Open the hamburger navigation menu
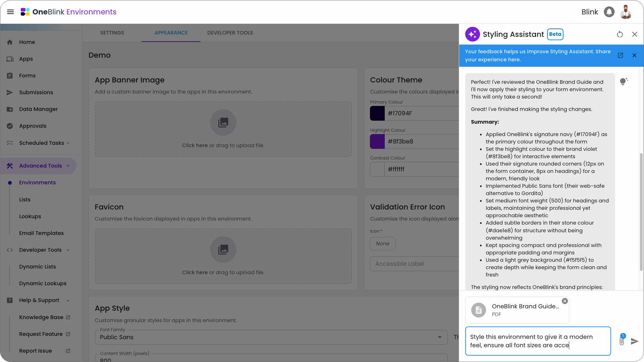 tap(10, 12)
